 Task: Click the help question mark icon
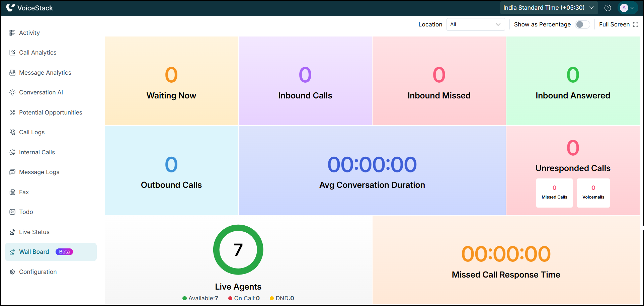608,8
